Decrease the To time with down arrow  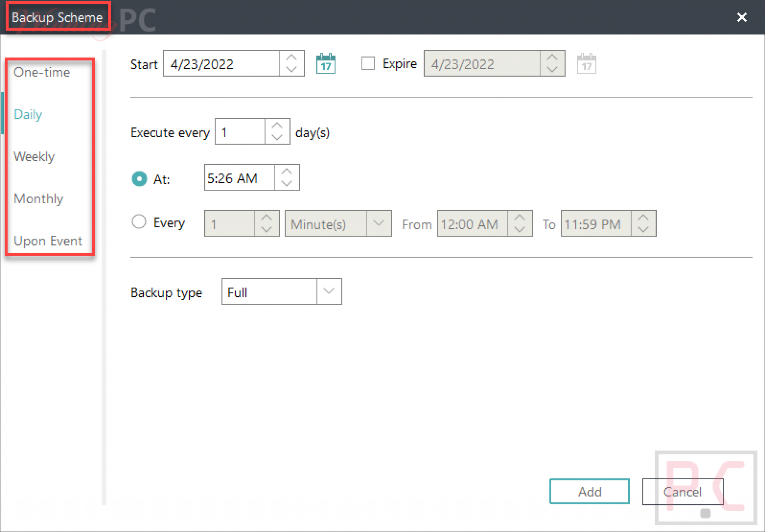643,229
